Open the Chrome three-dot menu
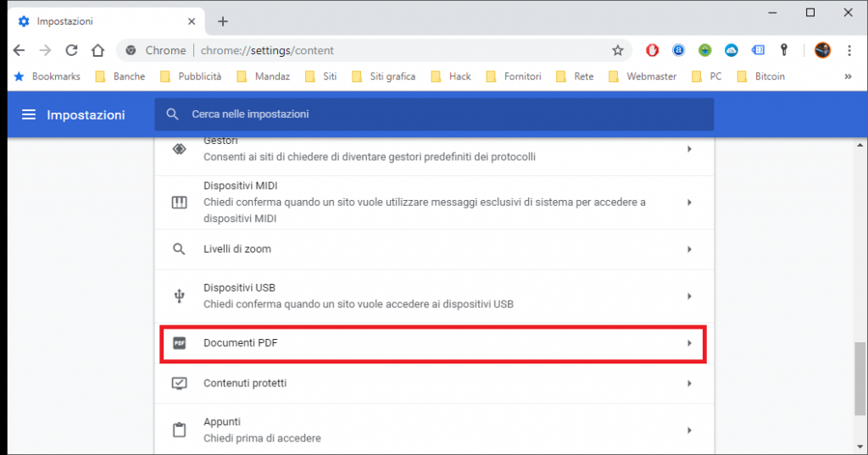This screenshot has height=455, width=868. 849,51
